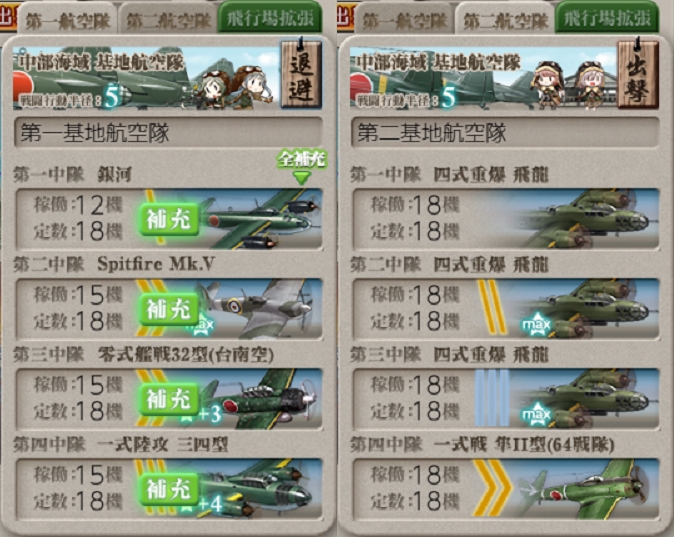Toggle the 退避 wooden sign of 第一基地航空隊
Screen dimensions: 674x537
click(301, 73)
